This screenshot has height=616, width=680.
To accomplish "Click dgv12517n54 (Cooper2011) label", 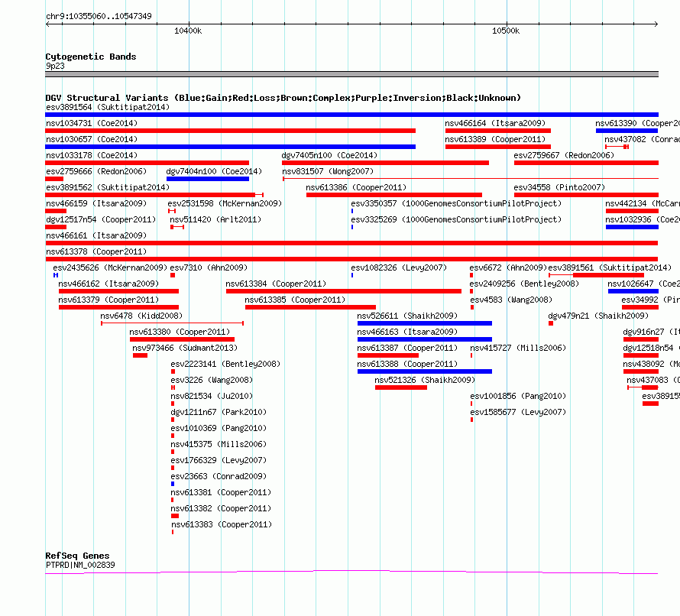I will coord(101,219).
